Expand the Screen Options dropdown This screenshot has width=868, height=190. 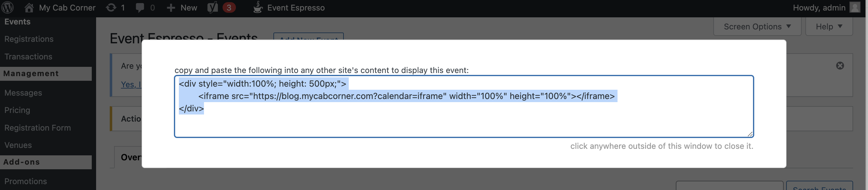coord(757,27)
